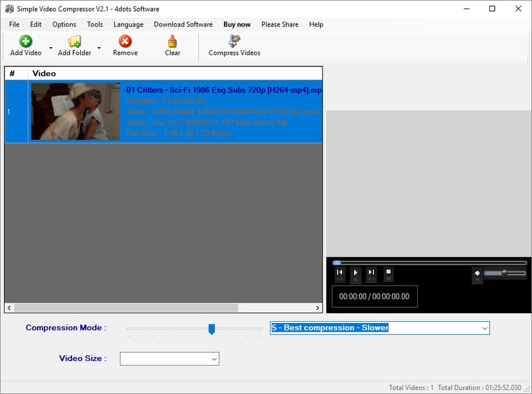Open the Language menu
The height and width of the screenshot is (394, 532).
tap(128, 24)
